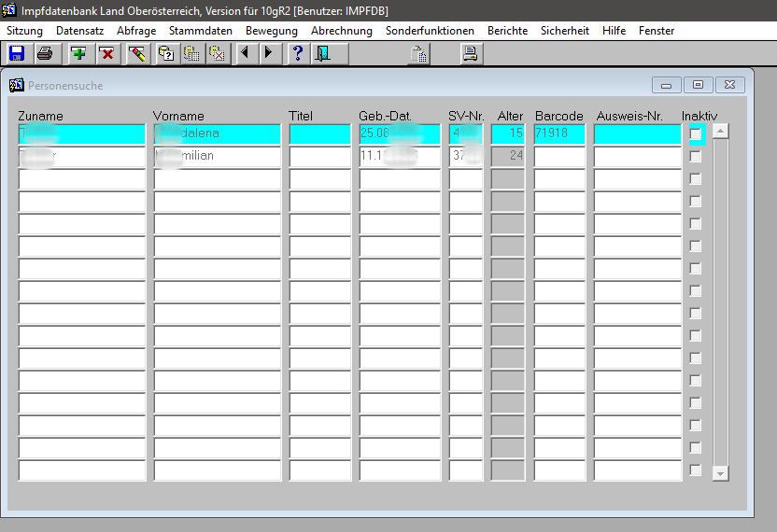Toggle Inaktiv checkbox for the Maximilian row
The height and width of the screenshot is (532, 777).
pos(695,157)
